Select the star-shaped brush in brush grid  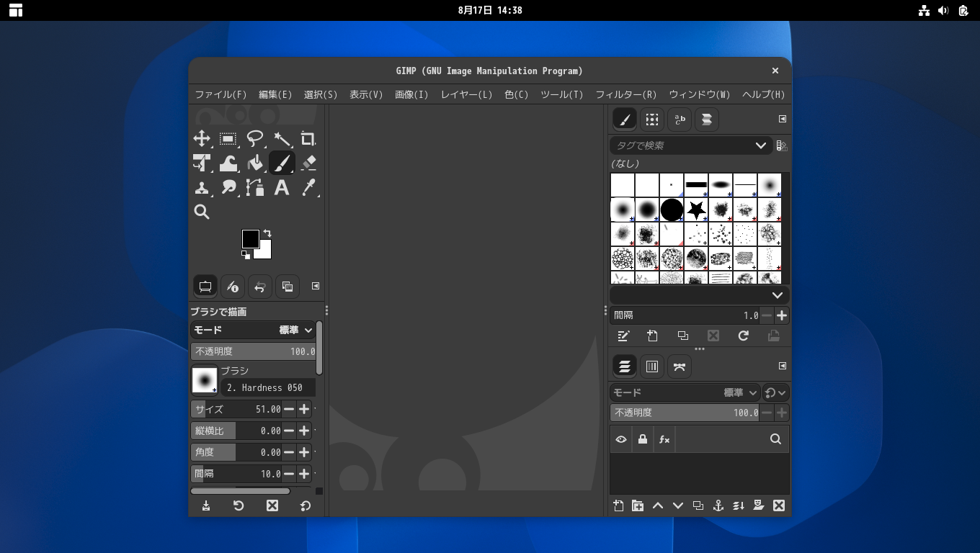click(x=696, y=210)
